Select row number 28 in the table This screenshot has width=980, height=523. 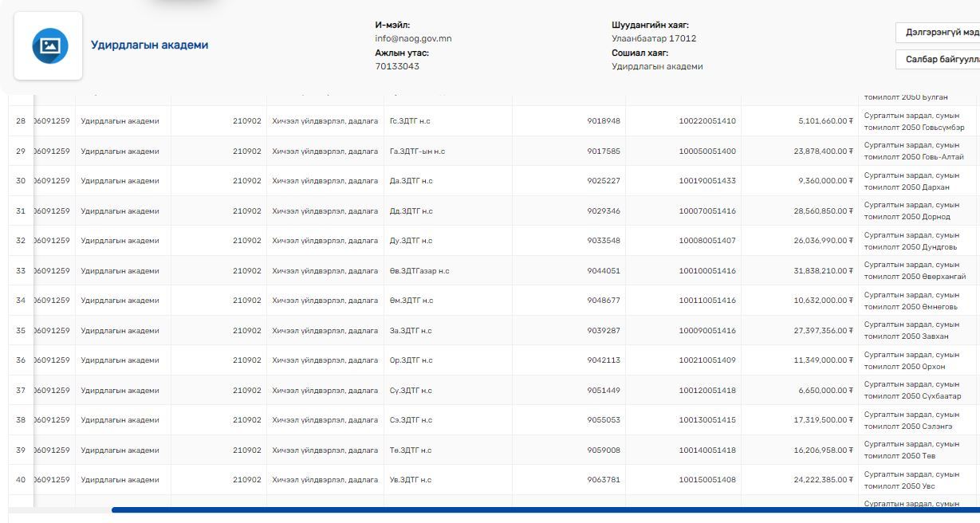pos(21,121)
